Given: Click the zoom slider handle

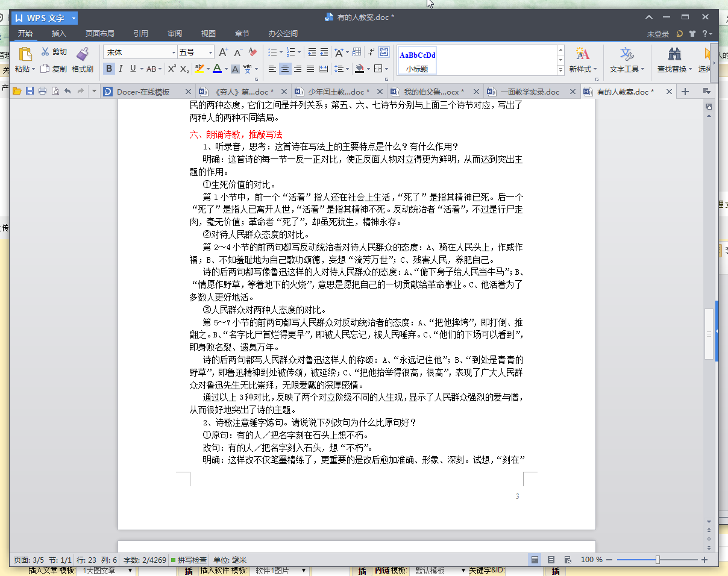Looking at the screenshot, I should [x=657, y=560].
